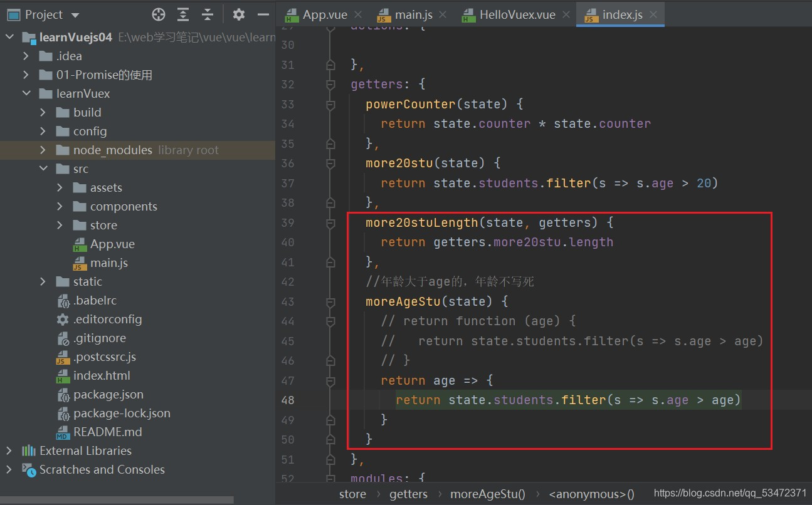Collapse the src folder
812x505 pixels.
(43, 169)
